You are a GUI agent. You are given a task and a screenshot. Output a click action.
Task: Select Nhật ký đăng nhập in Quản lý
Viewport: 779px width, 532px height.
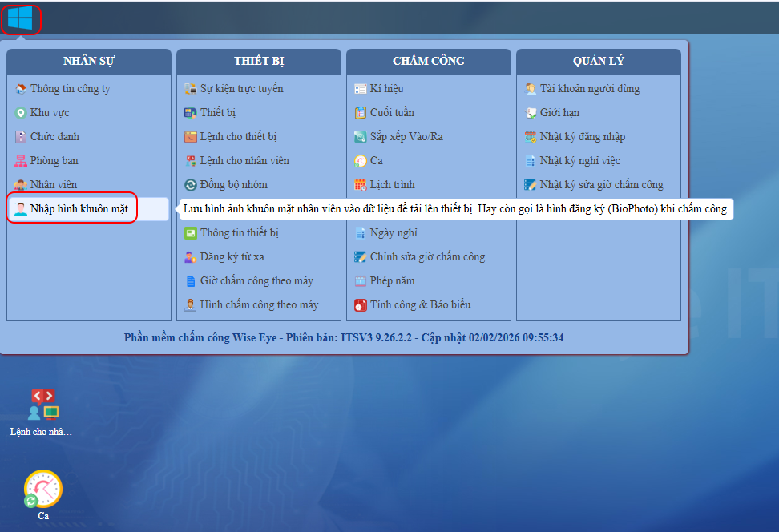[582, 137]
